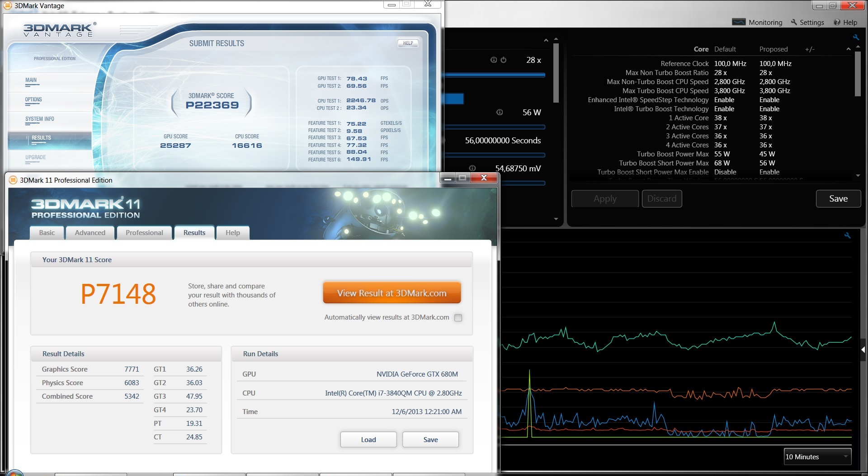Click the info icon next to 56 W
This screenshot has height=476, width=868.
tap(500, 113)
